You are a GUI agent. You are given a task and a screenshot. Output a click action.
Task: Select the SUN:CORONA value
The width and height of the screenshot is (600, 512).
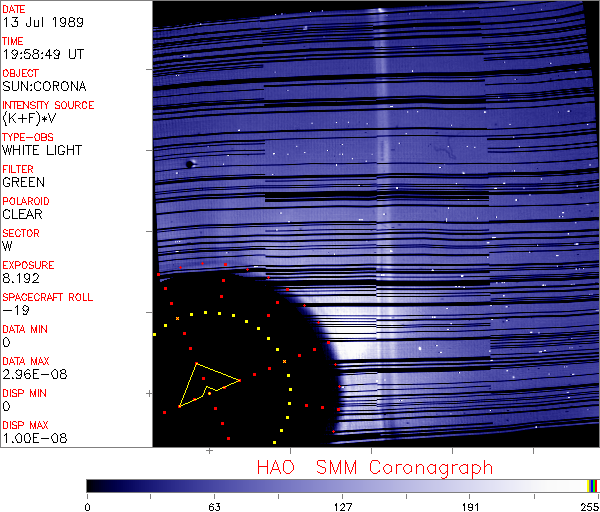[44, 86]
